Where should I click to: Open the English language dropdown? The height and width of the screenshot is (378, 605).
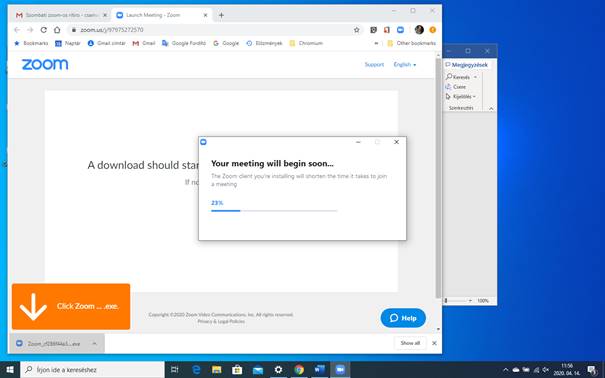tap(405, 64)
